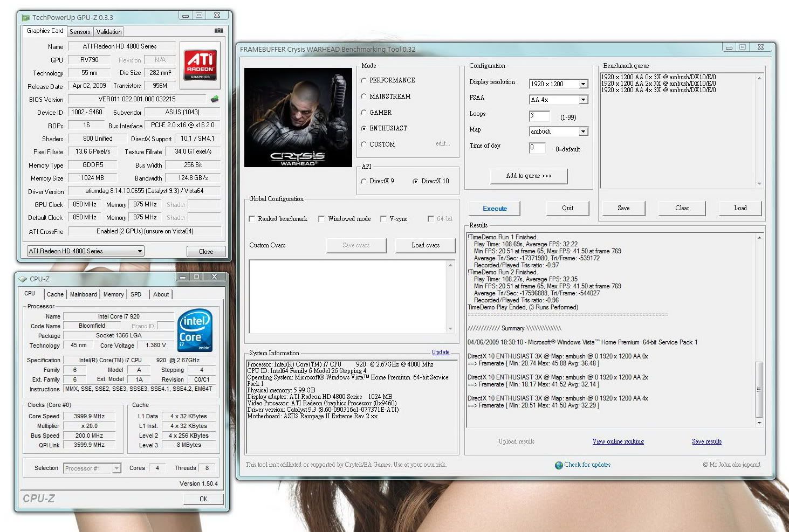The image size is (789, 532).
Task: Click inside the Custom Cvars text area
Action: click(348, 296)
